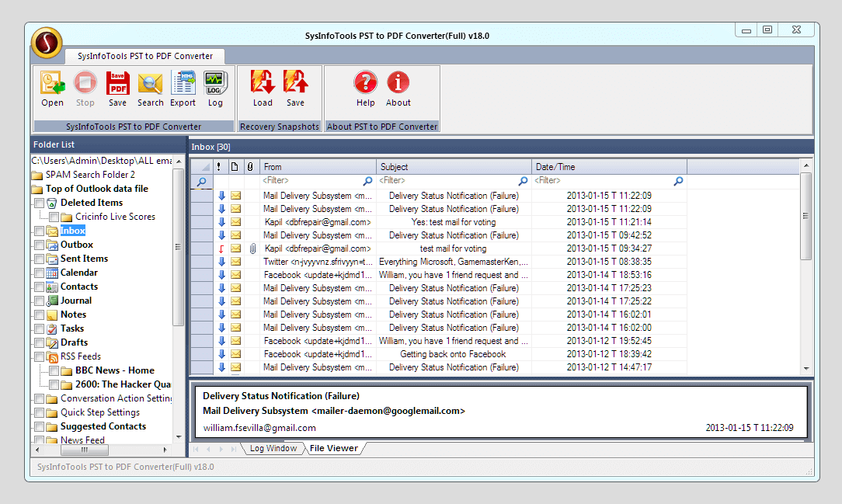
Task: Select Top of Outlook data file
Action: click(96, 189)
